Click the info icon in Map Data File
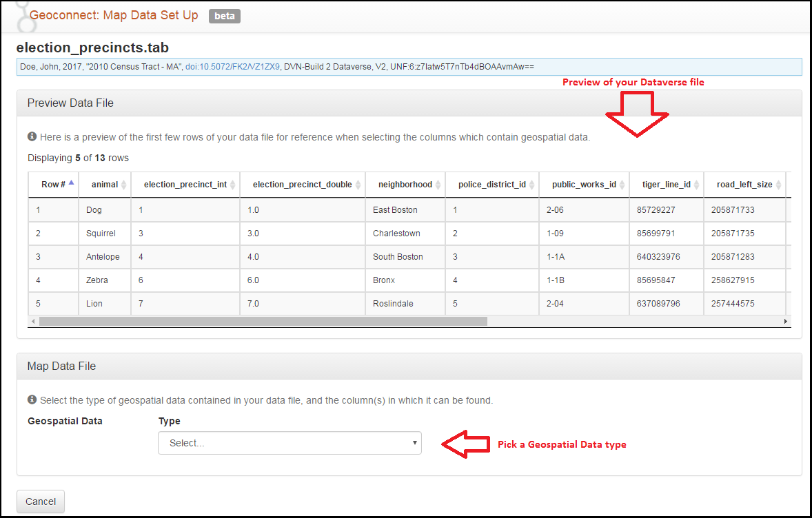Image resolution: width=812 pixels, height=518 pixels. [32, 400]
